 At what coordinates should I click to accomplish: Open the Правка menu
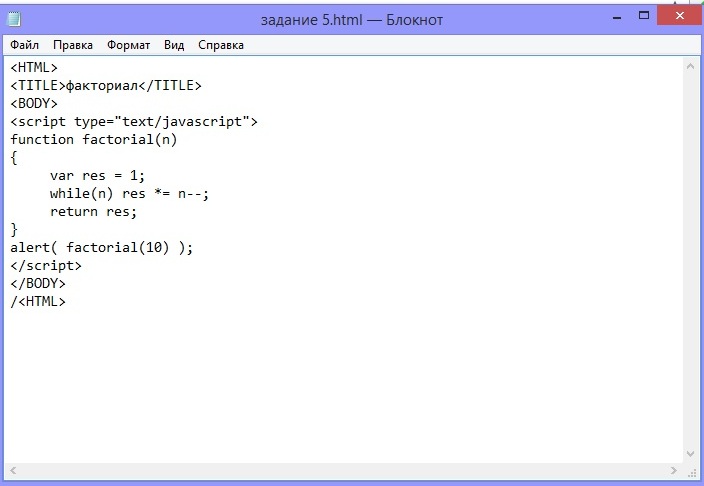tap(73, 45)
